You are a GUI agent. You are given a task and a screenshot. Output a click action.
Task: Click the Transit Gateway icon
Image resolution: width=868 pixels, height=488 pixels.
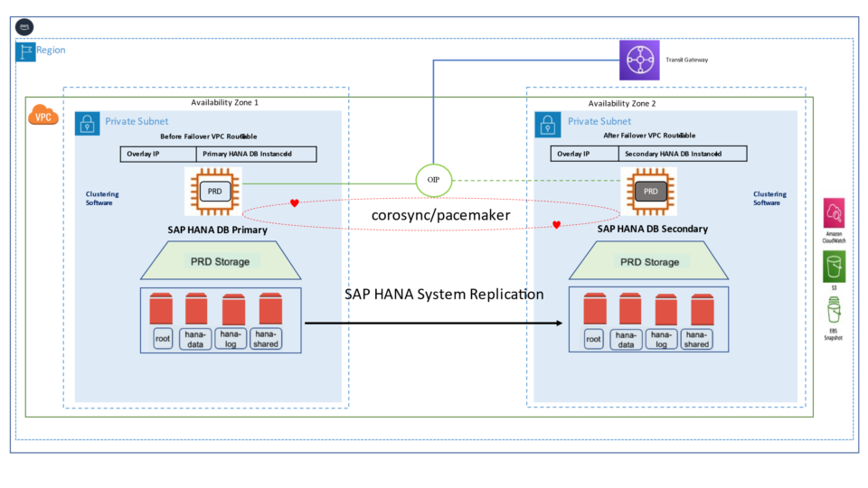(640, 60)
